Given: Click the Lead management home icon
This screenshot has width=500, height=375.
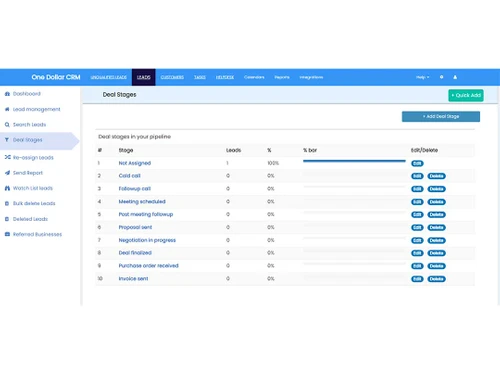Looking at the screenshot, I should click(x=7, y=109).
